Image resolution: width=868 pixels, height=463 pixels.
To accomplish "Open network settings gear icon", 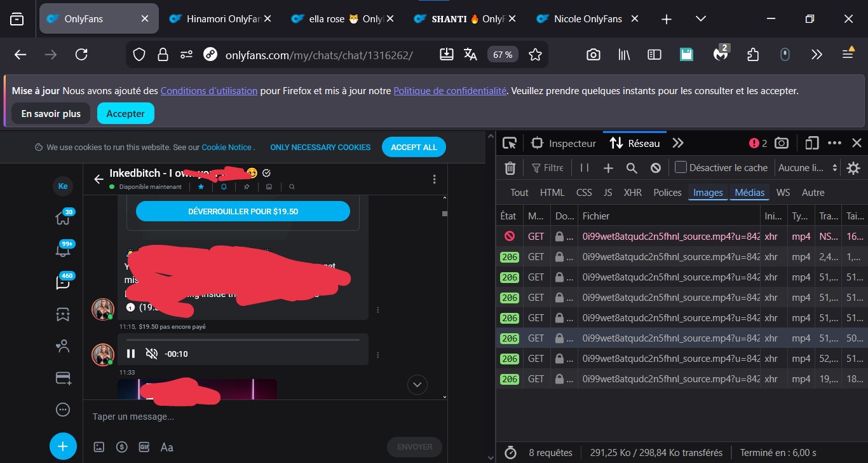I will (853, 168).
